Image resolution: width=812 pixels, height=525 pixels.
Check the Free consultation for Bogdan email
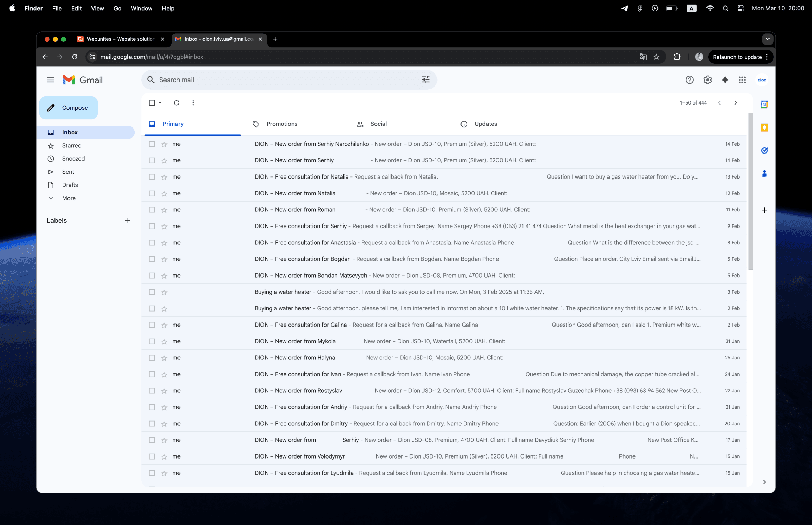[x=152, y=259]
